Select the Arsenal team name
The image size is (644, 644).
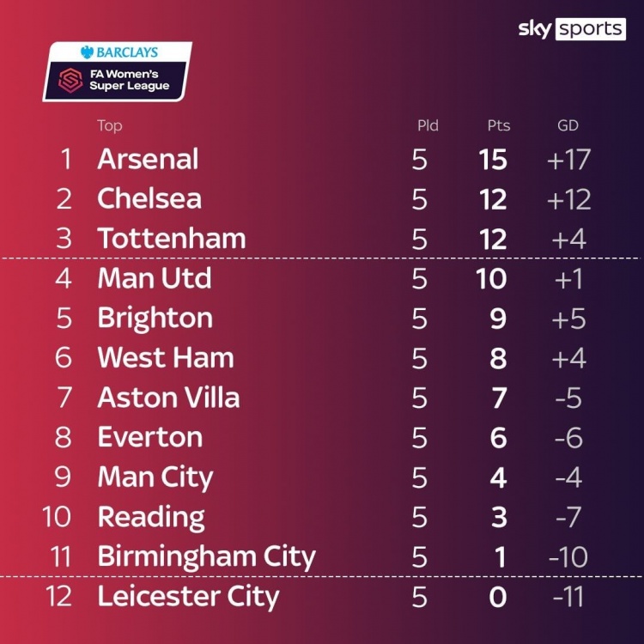148,159
